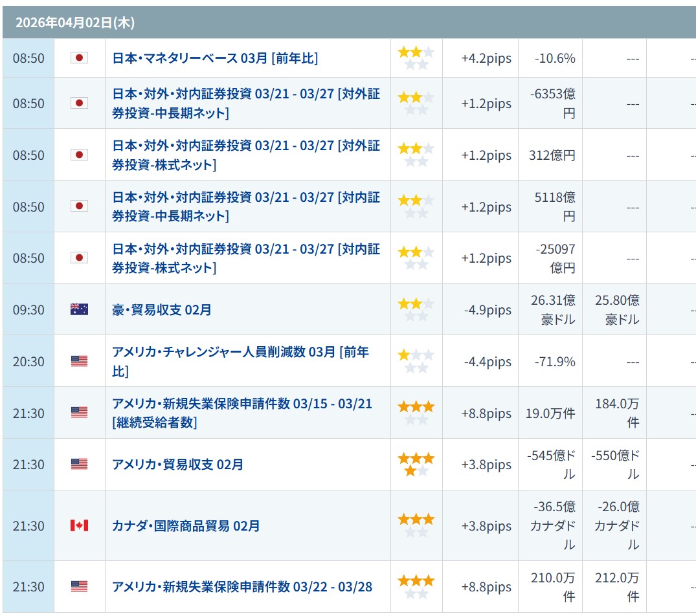Click star rating for 豪・貿易収支 02月

pos(416,309)
